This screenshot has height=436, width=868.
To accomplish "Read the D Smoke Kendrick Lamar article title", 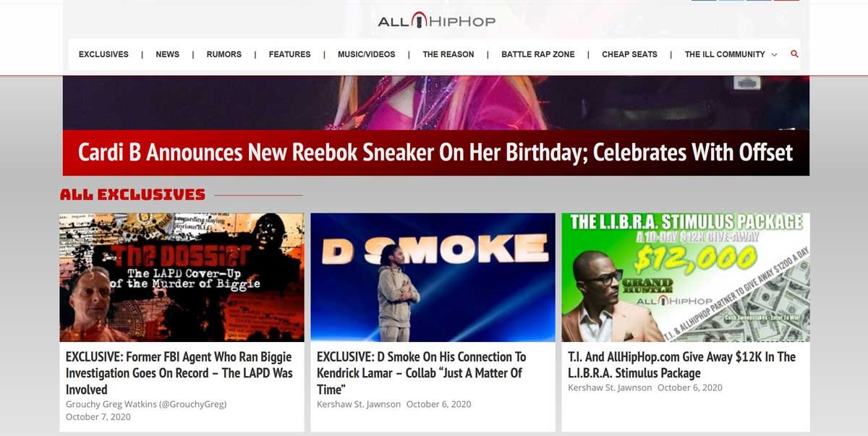I will click(x=422, y=373).
